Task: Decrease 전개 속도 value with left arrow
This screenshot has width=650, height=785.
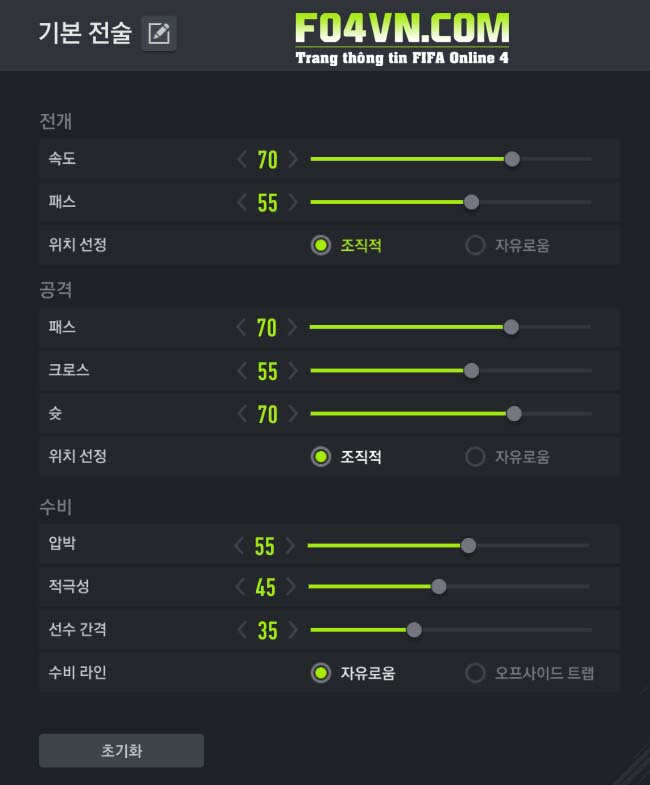Action: 241,159
